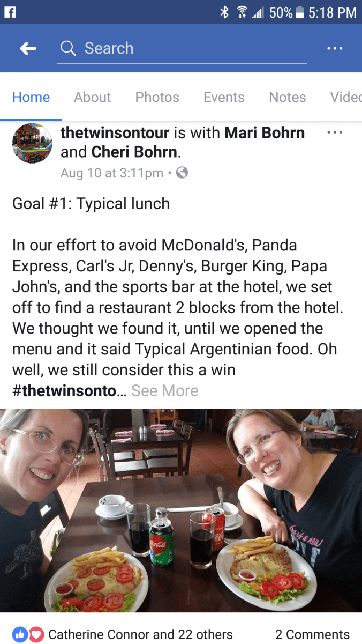Viewport: 362px width, 644px height.
Task: Select the Notes tab
Action: pyautogui.click(x=287, y=97)
